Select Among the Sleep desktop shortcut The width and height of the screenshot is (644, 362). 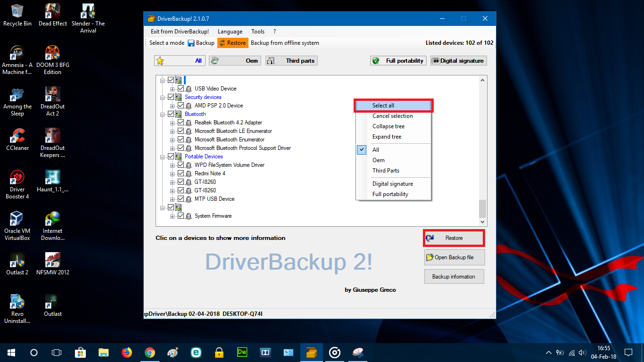[x=17, y=102]
